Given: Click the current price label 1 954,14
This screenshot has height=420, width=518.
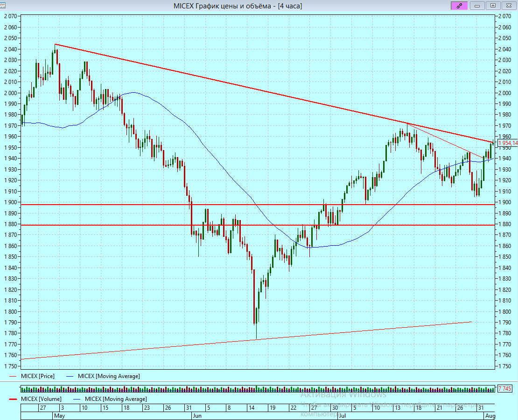Looking at the screenshot, I should click(507, 143).
